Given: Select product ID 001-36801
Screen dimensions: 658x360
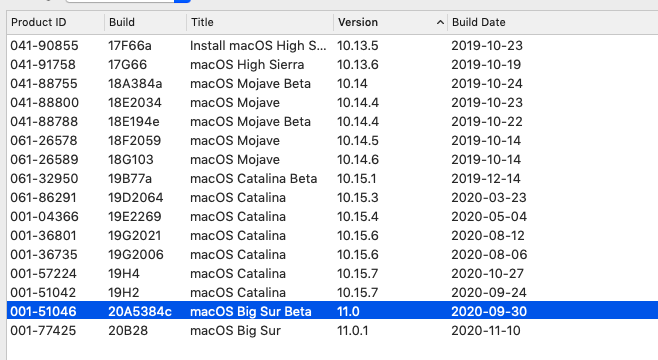Looking at the screenshot, I should [43, 236].
